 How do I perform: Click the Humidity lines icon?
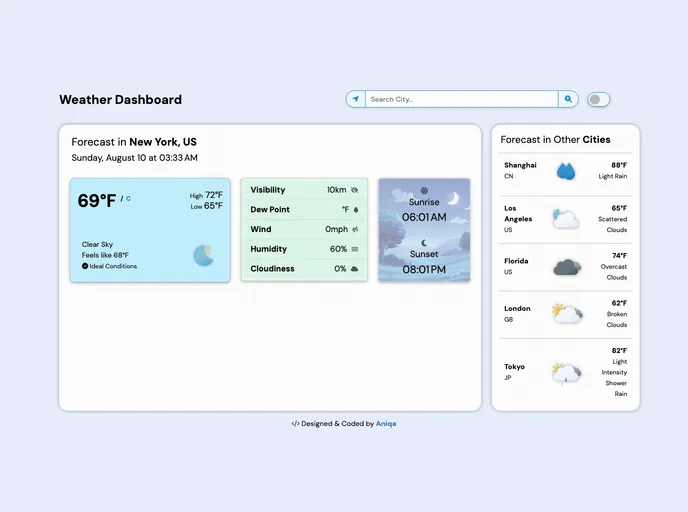[x=355, y=249]
